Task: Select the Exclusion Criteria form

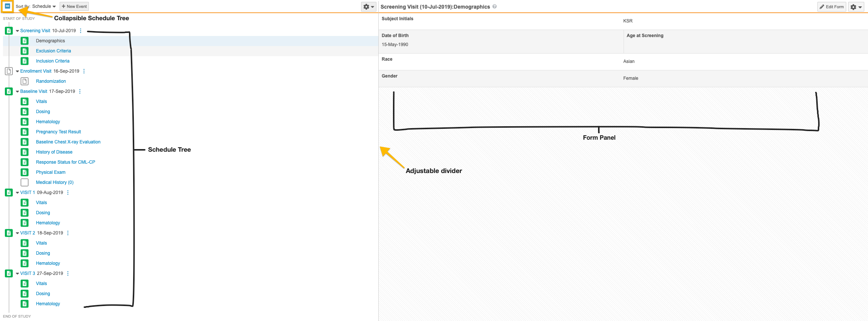Action: (53, 51)
